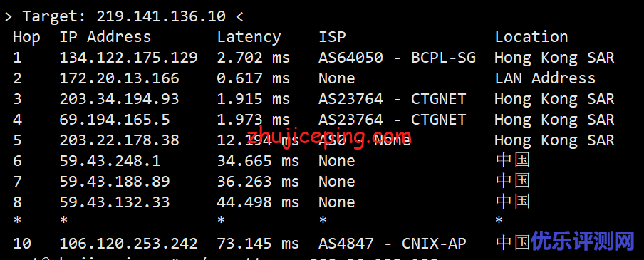The image size is (644, 260).
Task: Select IP 203.34.194.93 in hop 3
Action: pyautogui.click(x=120, y=99)
